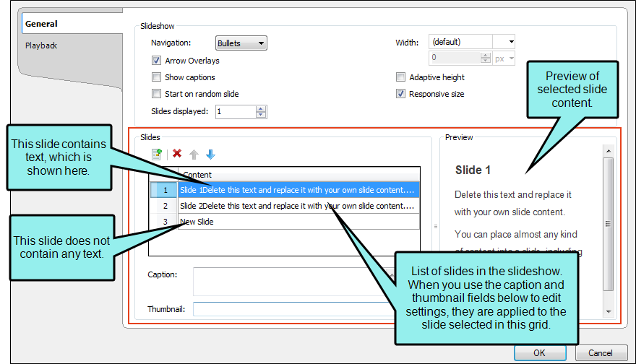Click preview scrollbar down arrow
Screen dimensions: 636x364
click(609, 312)
